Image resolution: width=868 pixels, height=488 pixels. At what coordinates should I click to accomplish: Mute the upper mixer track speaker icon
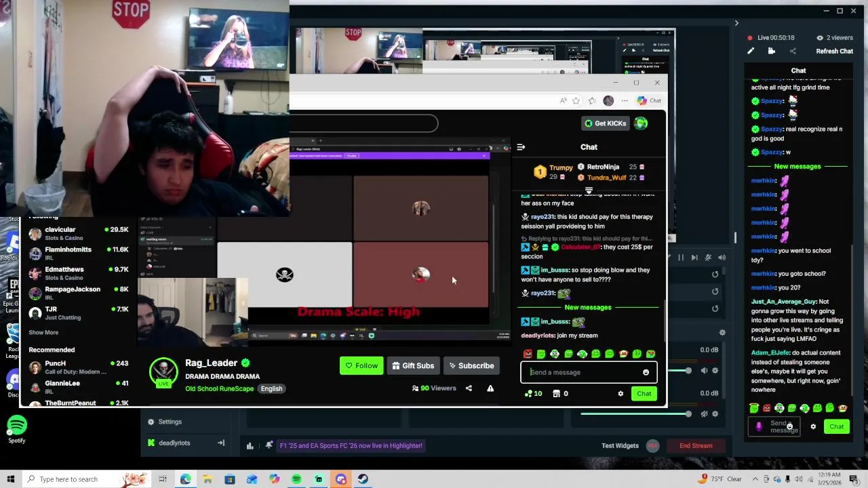pyautogui.click(x=705, y=371)
